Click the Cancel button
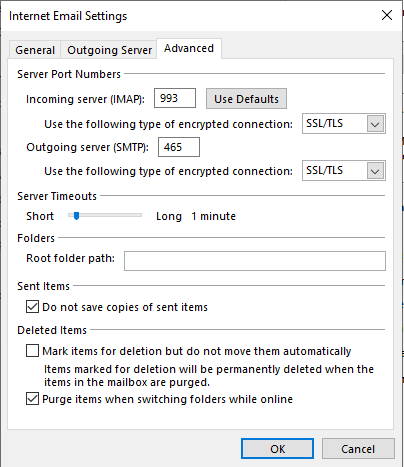The height and width of the screenshot is (467, 404). pyautogui.click(x=358, y=449)
